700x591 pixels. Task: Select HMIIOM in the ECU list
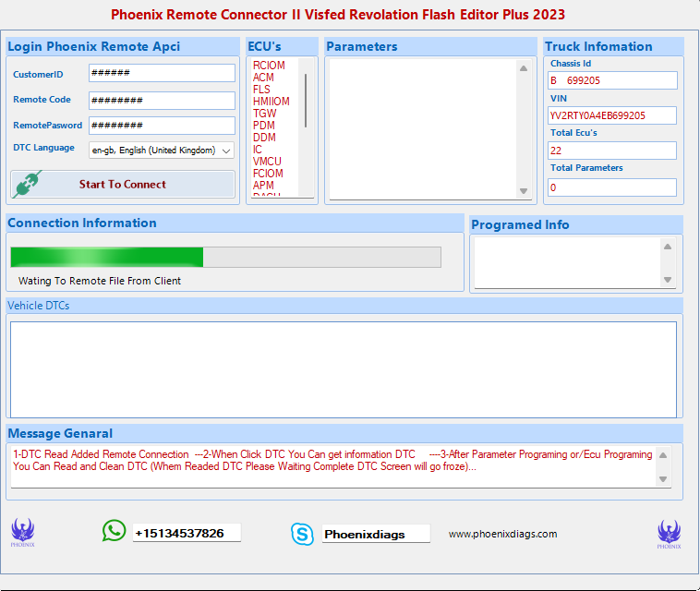coord(271,102)
